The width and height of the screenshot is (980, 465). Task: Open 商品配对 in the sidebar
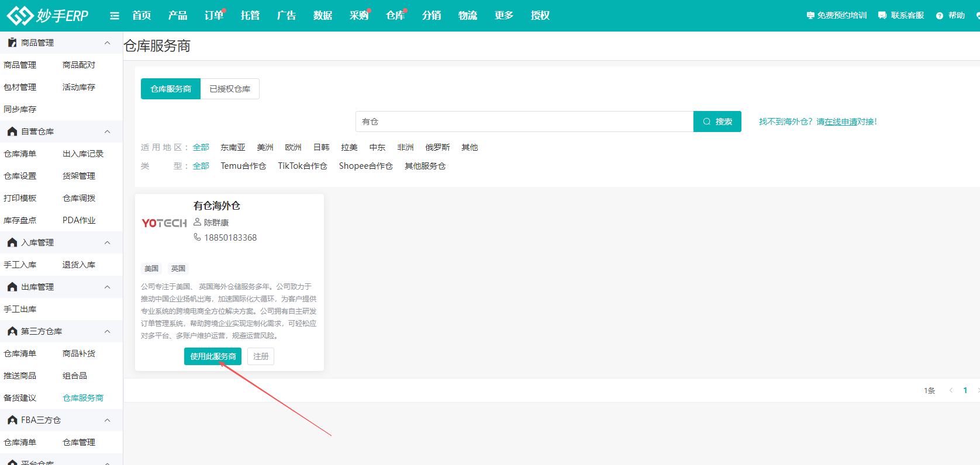coord(79,65)
